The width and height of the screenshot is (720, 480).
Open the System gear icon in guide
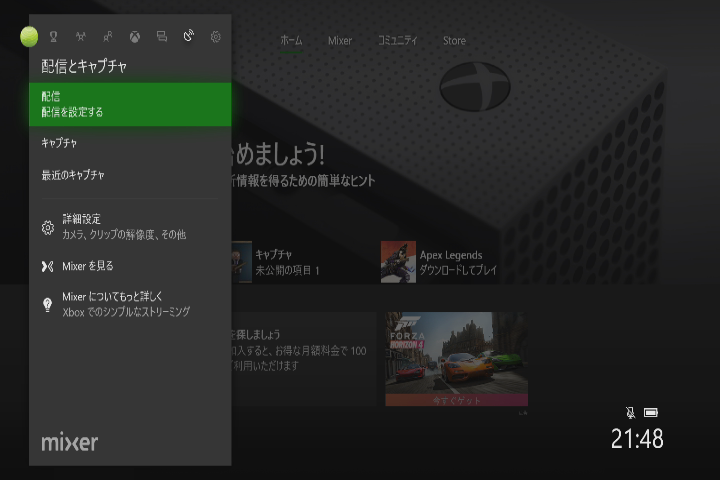tap(215, 36)
